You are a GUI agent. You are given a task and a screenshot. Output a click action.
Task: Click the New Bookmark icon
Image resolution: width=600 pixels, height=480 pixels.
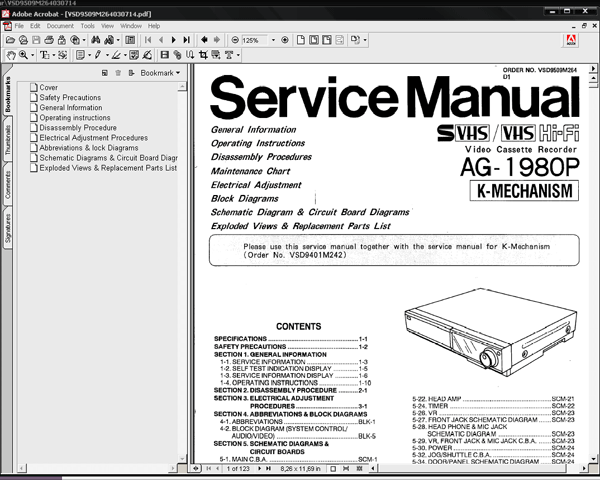pyautogui.click(x=104, y=73)
